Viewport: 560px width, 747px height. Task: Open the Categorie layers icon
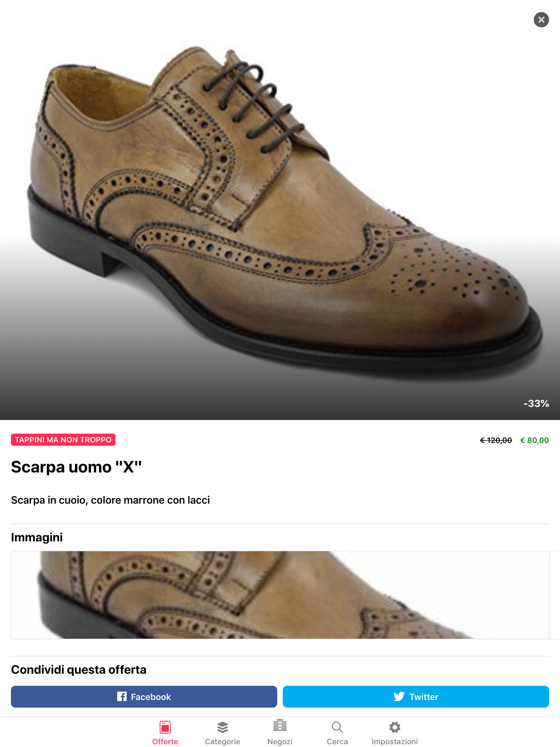[x=222, y=727]
